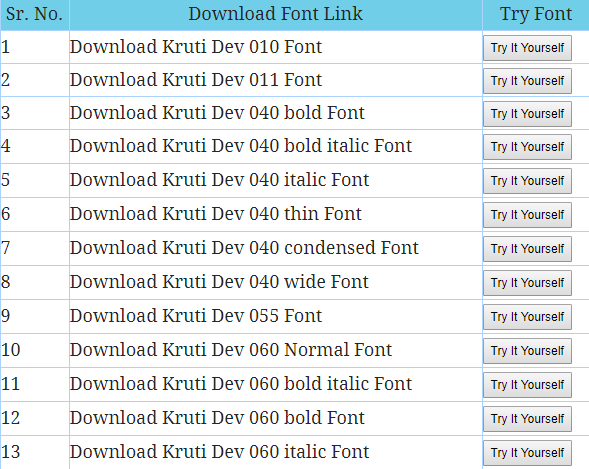The image size is (589, 469).
Task: Open Download Kruti Dev 055 Font link
Action: point(196,316)
